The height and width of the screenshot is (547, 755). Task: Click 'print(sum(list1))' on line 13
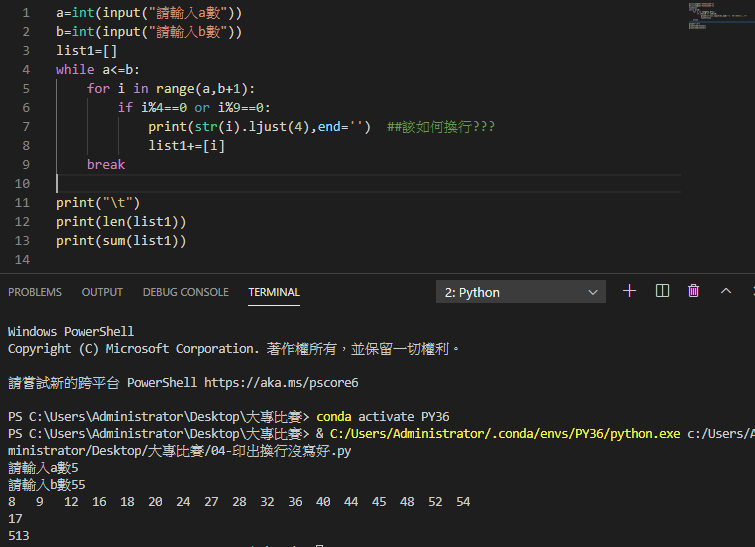click(121, 241)
